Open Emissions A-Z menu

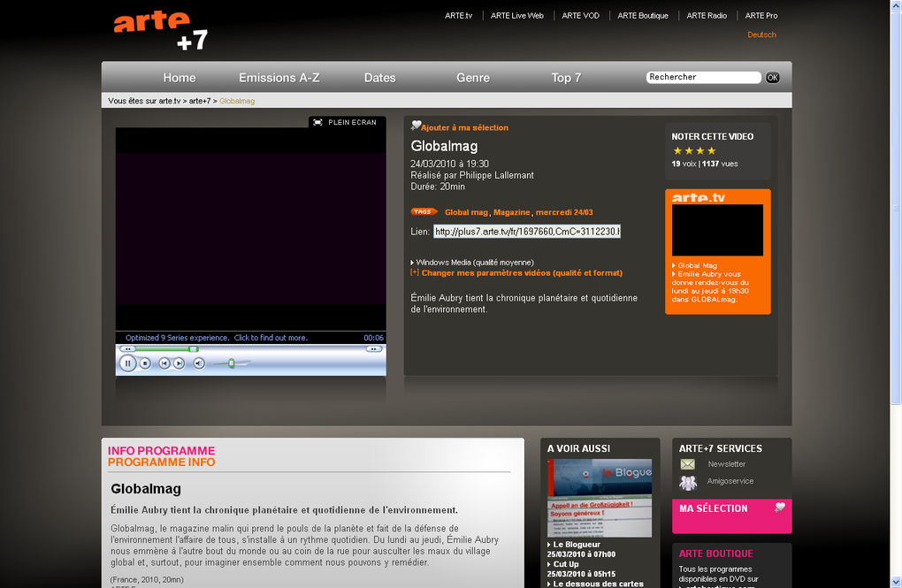tap(279, 78)
